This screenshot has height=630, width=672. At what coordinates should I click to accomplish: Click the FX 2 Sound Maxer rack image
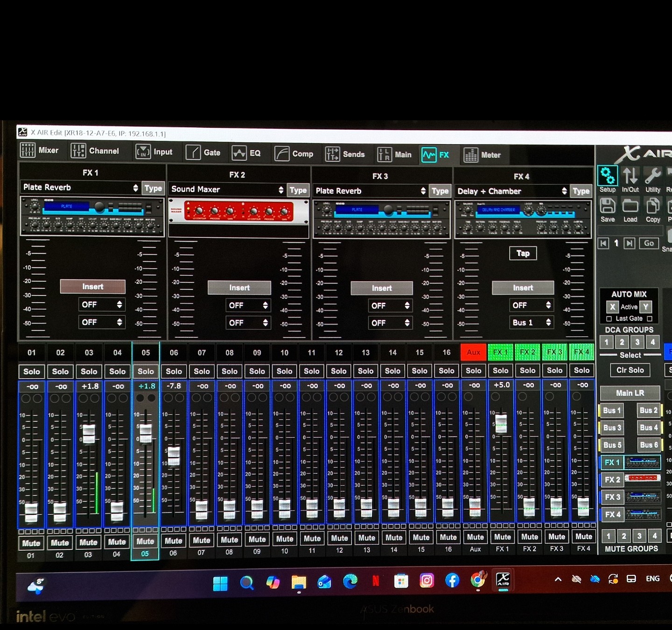pos(238,212)
